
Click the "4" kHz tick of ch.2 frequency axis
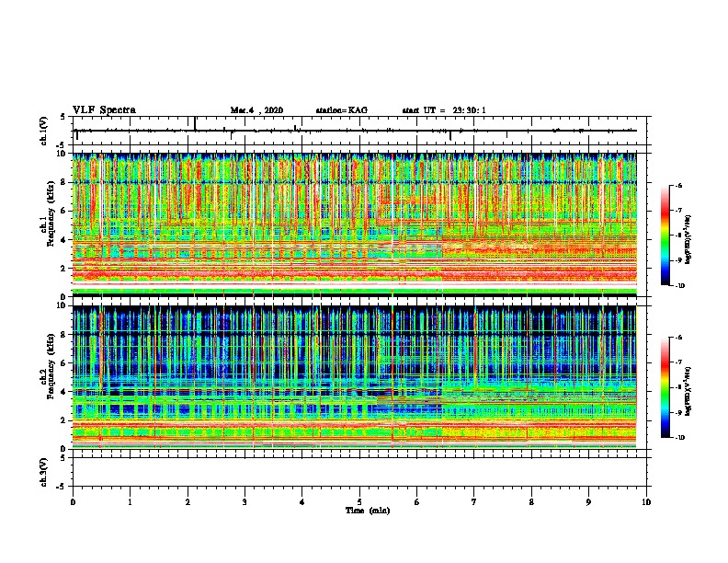coord(64,392)
